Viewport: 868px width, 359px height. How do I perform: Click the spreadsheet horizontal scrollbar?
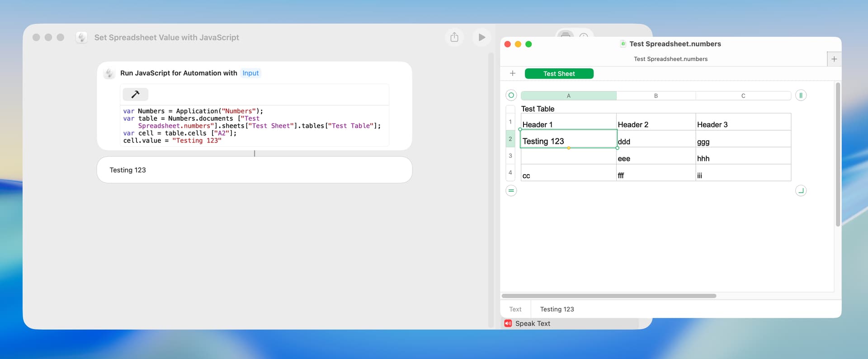[609, 296]
